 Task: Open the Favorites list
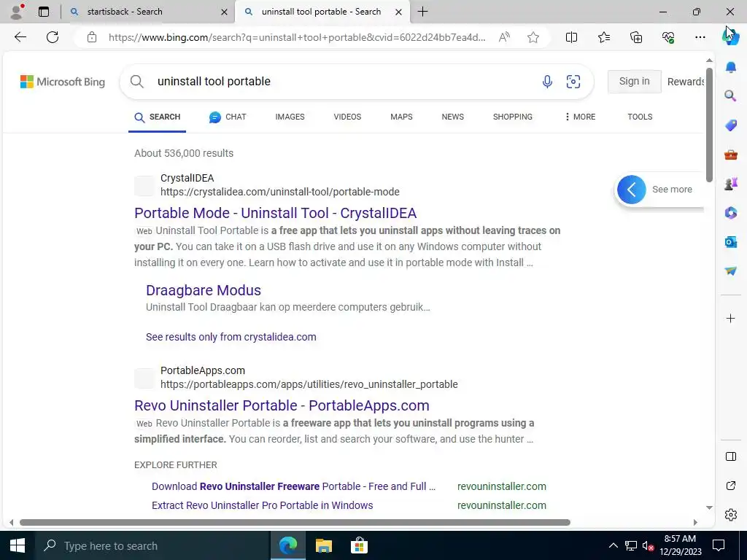click(x=603, y=37)
